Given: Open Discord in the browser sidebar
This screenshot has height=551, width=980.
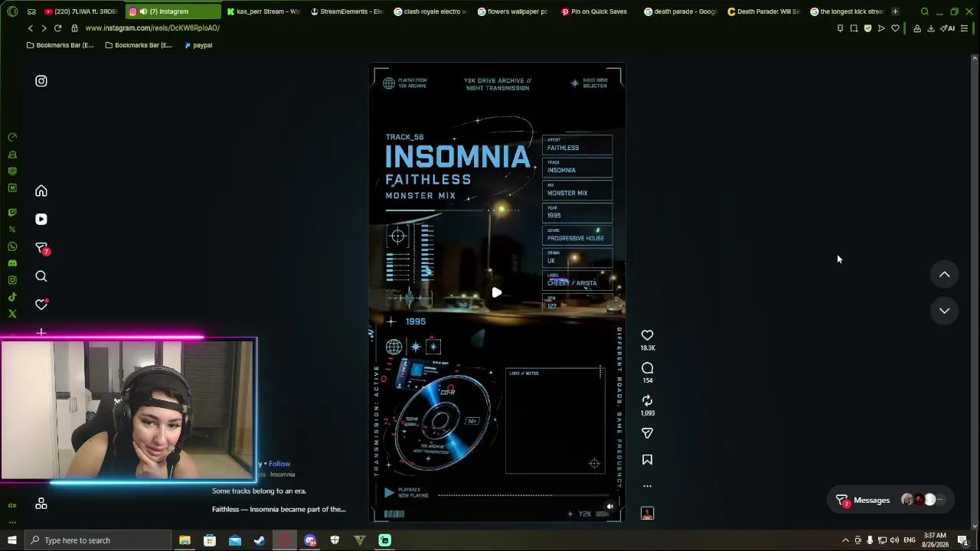Looking at the screenshot, I should 12,263.
